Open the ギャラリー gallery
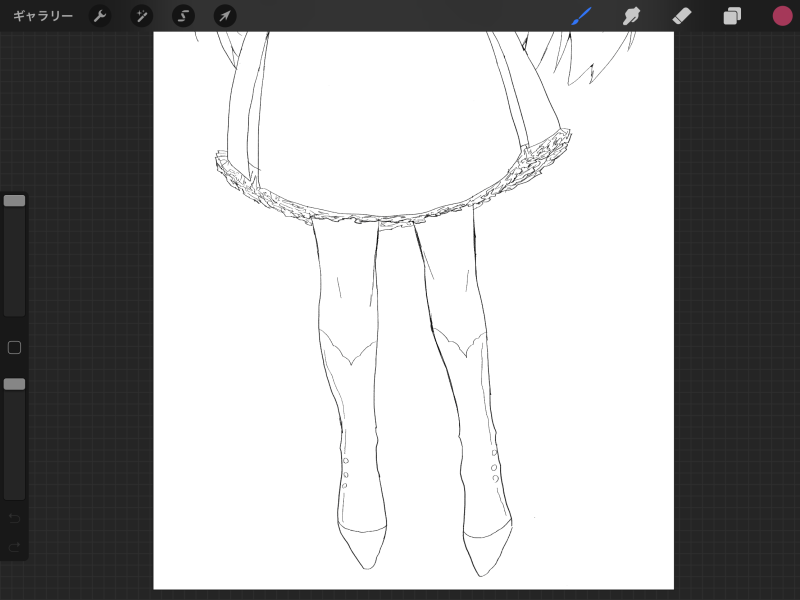Screen dimensions: 800x600 tap(43, 16)
